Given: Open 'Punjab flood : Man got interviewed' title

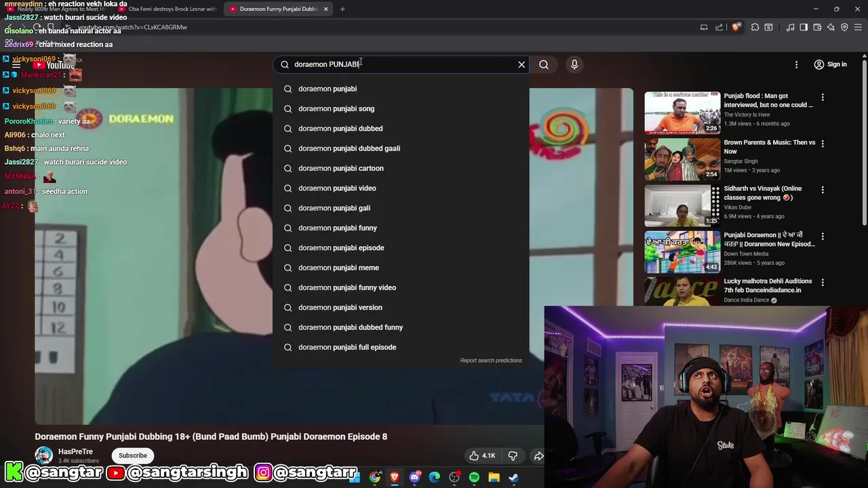Looking at the screenshot, I should 768,100.
